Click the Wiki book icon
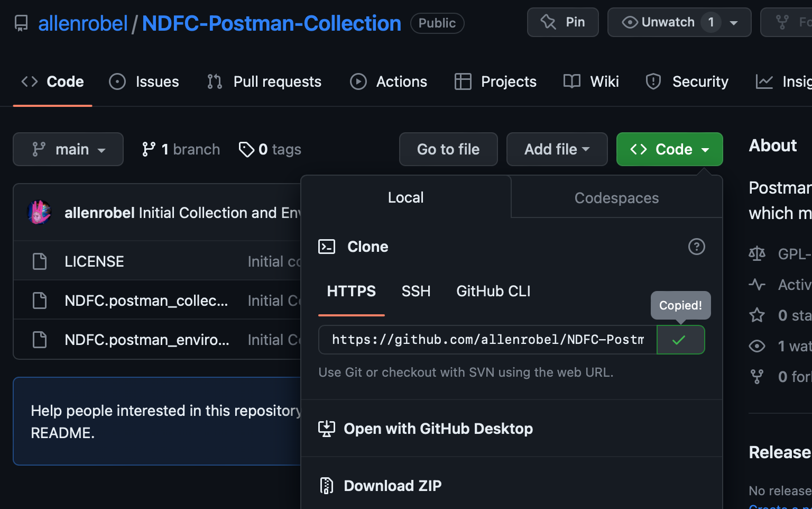The width and height of the screenshot is (812, 509). point(572,81)
